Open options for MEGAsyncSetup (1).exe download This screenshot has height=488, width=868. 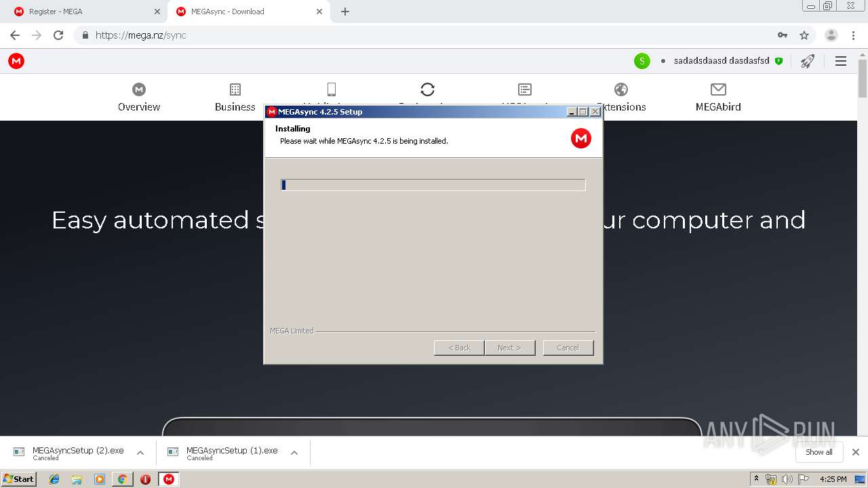coord(294,453)
